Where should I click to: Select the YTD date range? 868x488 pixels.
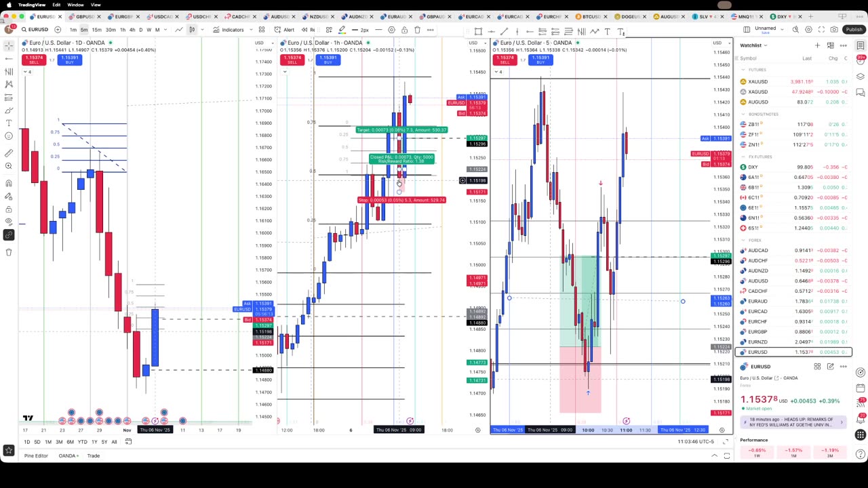(x=82, y=442)
